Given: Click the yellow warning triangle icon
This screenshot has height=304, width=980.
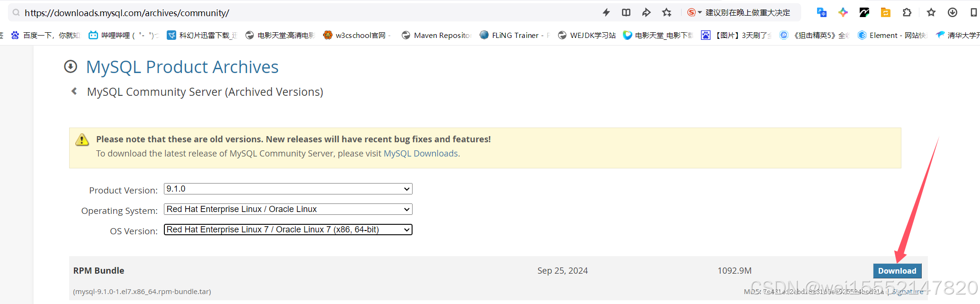Looking at the screenshot, I should [x=82, y=139].
